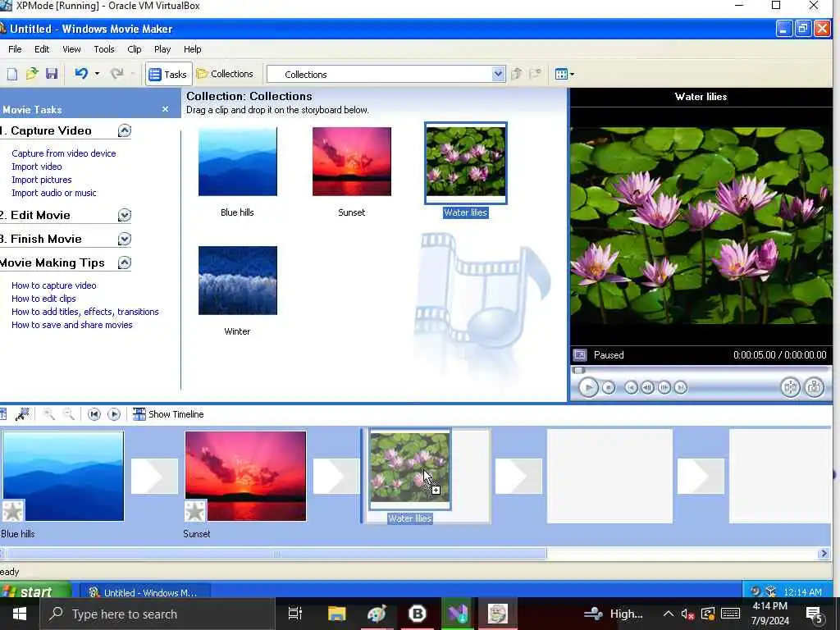Screen dimensions: 840x630
Task: Click the Zoom Timeline In magnifier
Action: pos(48,414)
